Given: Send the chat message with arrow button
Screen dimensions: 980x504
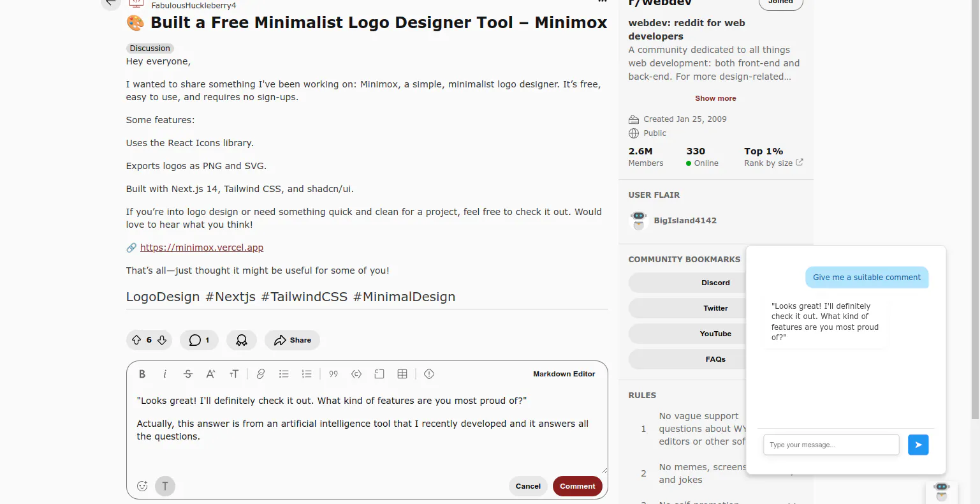Looking at the screenshot, I should [x=918, y=445].
